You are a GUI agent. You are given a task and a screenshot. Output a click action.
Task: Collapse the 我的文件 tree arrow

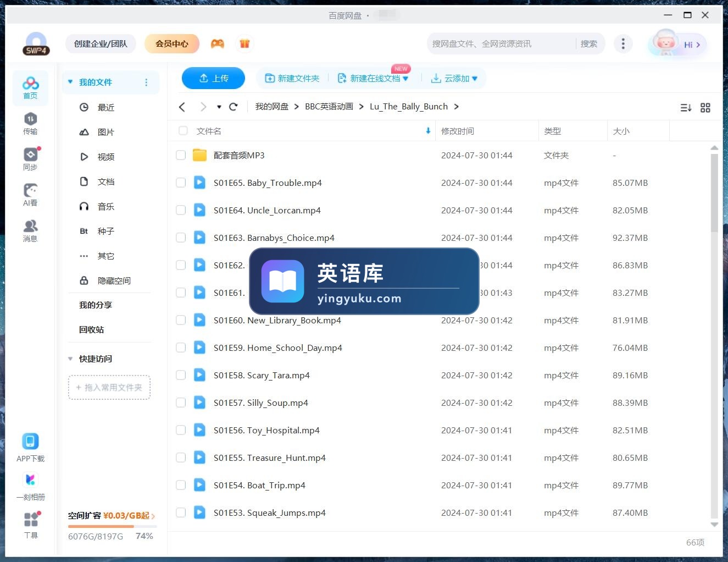coord(70,82)
